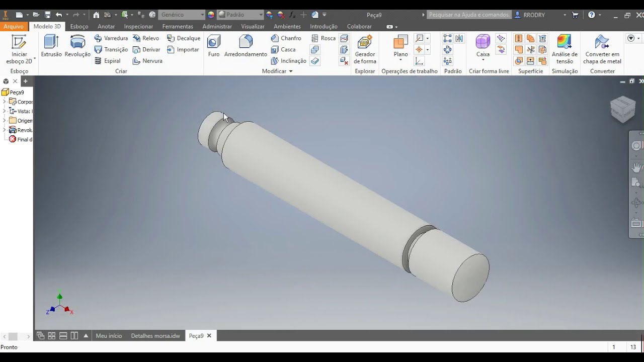Create a work plane with Plano
The width and height of the screenshot is (644, 362).
pos(401,47)
